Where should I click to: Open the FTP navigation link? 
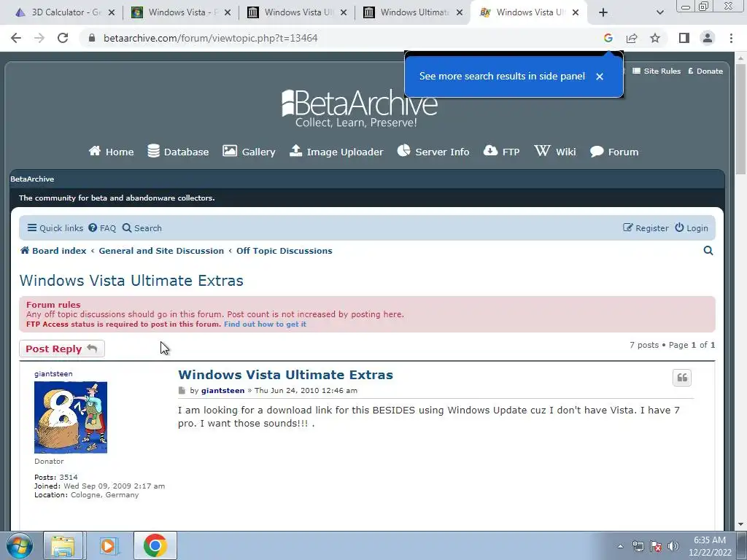(x=501, y=152)
